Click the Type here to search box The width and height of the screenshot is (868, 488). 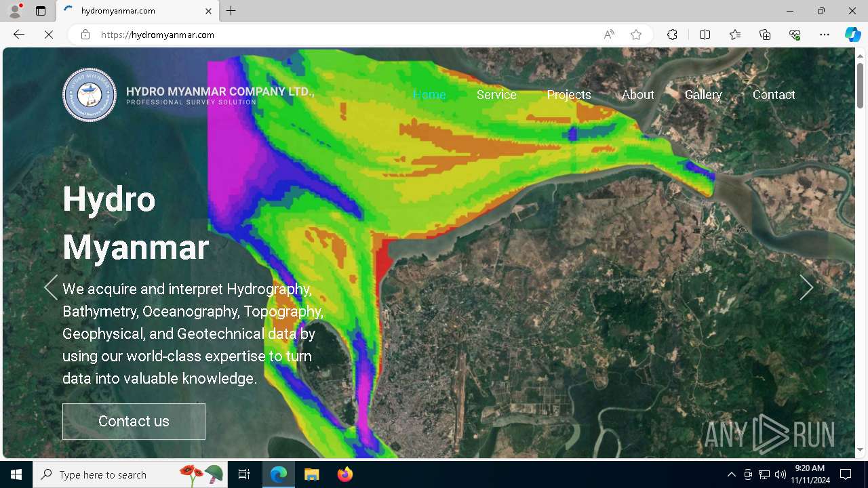130,474
